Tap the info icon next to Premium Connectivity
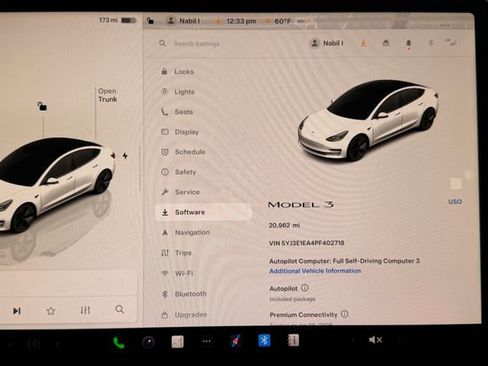 point(345,314)
